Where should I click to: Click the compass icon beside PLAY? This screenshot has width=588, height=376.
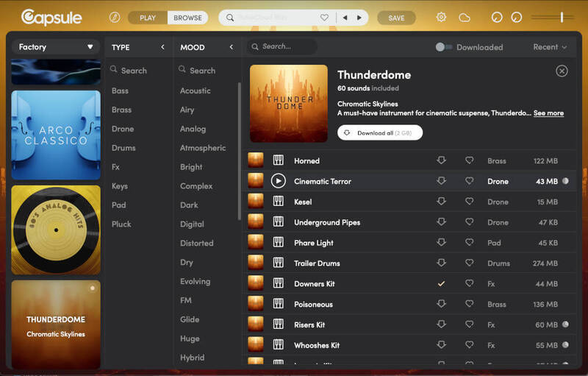click(115, 18)
